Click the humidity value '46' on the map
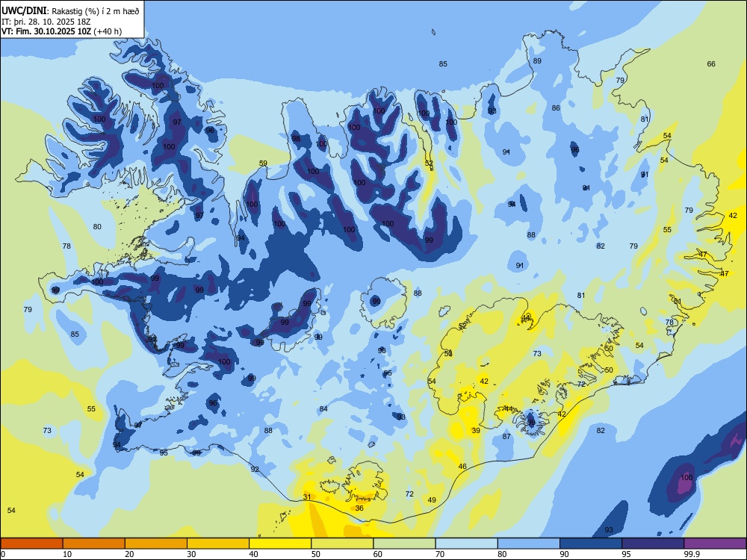This screenshot has height=560, width=747. 462,466
